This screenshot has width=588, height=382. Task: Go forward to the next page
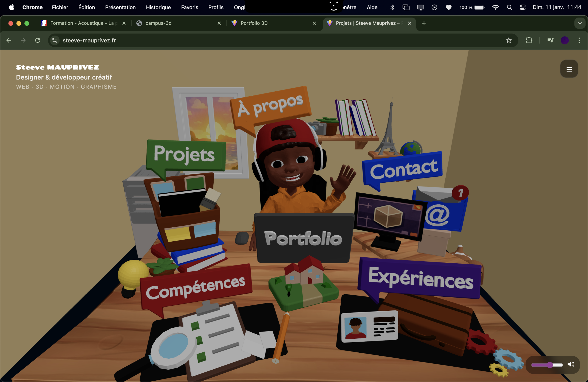pyautogui.click(x=23, y=40)
